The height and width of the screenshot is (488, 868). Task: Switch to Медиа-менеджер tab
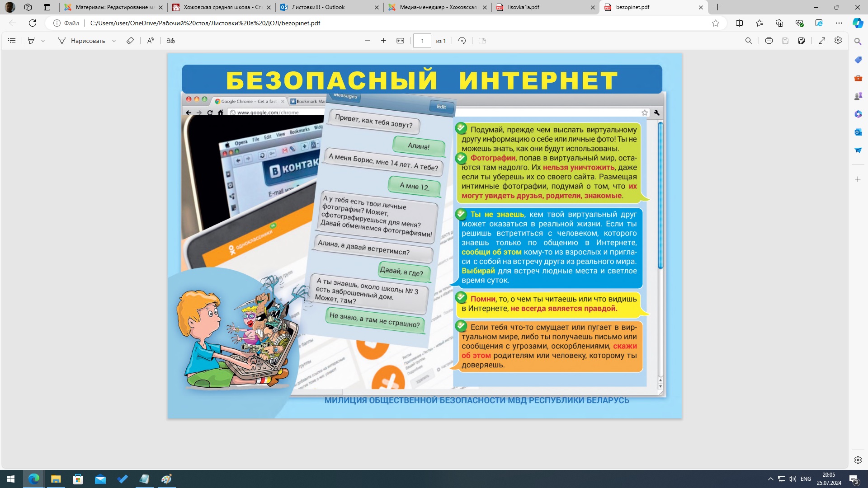[x=437, y=7]
